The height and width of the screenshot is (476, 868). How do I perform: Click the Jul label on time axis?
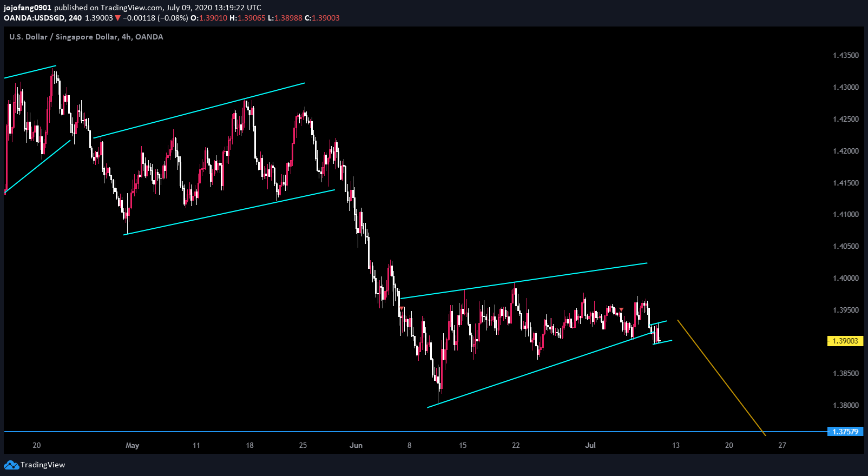[590, 445]
